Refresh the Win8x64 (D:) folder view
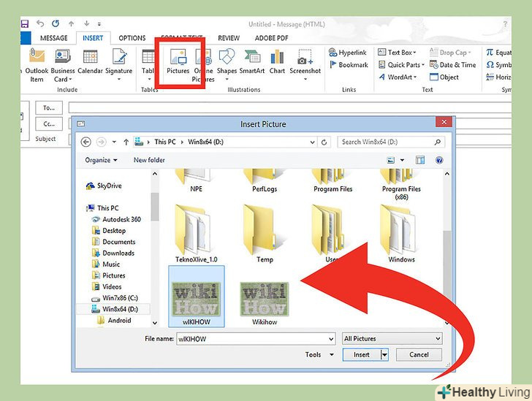 point(324,142)
